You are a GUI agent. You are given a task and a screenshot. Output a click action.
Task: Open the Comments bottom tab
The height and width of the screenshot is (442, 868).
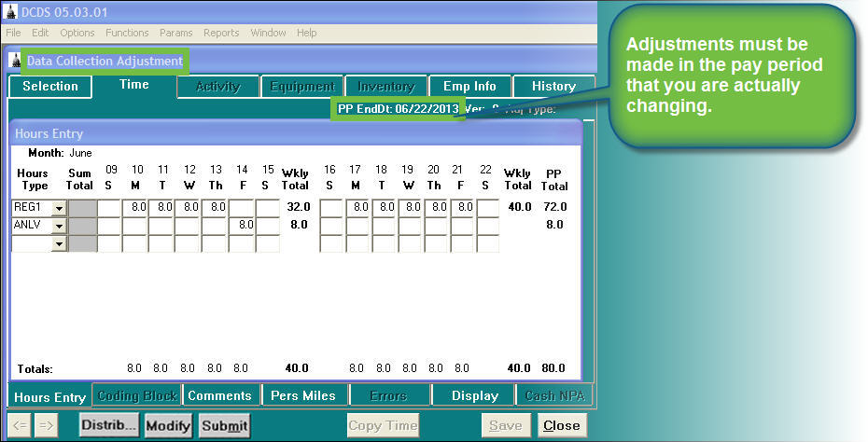point(219,396)
